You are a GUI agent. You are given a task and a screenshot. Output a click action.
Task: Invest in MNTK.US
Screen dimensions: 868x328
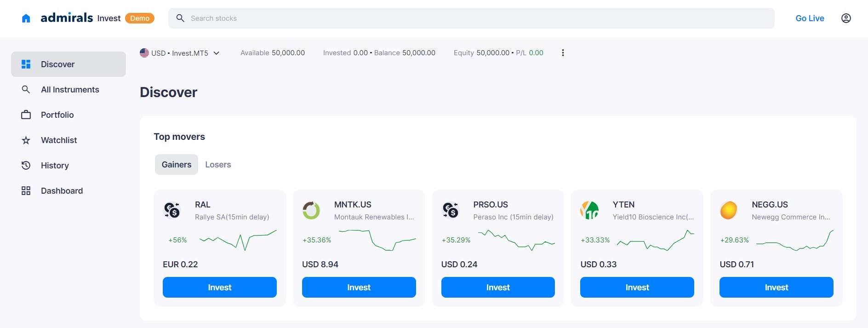tap(359, 287)
